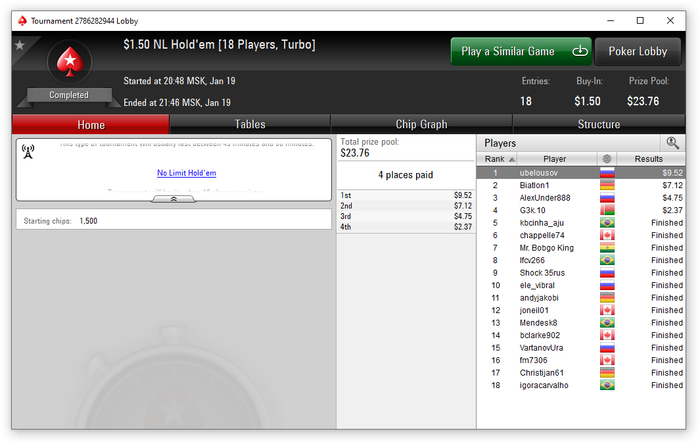Image resolution: width=700 pixels, height=444 pixels.
Task: Click the favorite star icon in header
Action: (x=20, y=45)
